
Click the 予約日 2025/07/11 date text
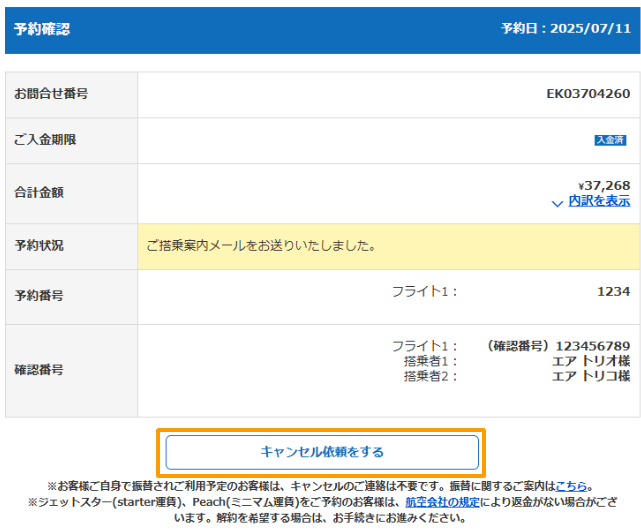click(565, 29)
